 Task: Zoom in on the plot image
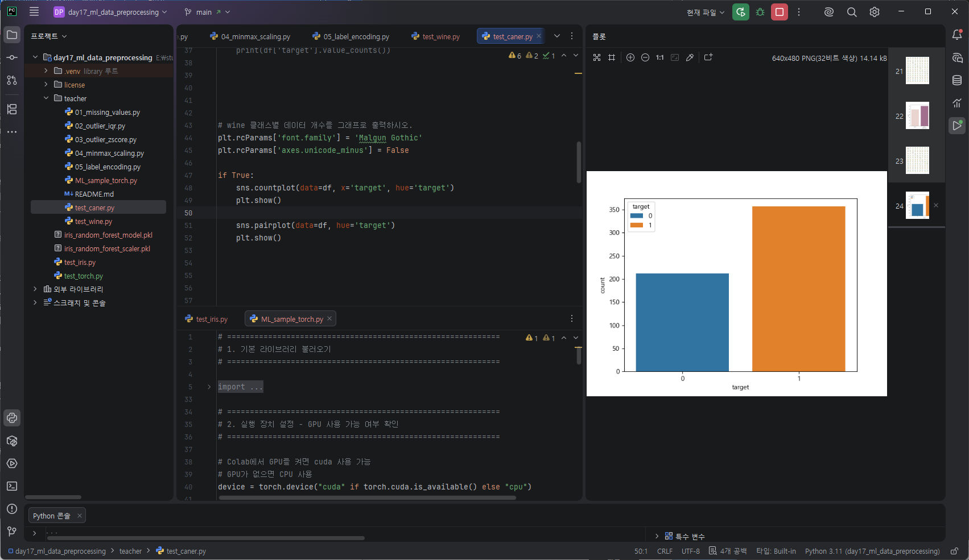(x=630, y=57)
